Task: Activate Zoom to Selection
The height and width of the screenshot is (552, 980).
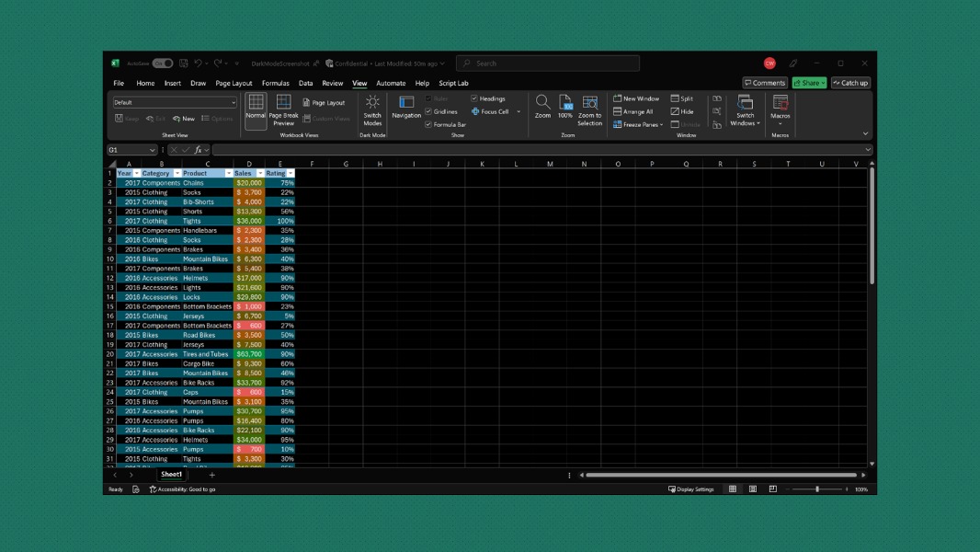Action: pyautogui.click(x=589, y=104)
